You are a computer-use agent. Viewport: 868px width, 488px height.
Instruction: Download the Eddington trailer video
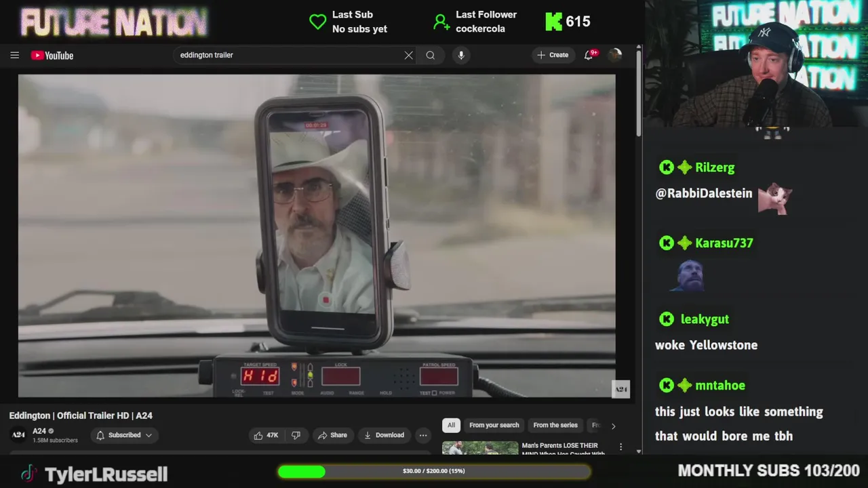pyautogui.click(x=384, y=435)
